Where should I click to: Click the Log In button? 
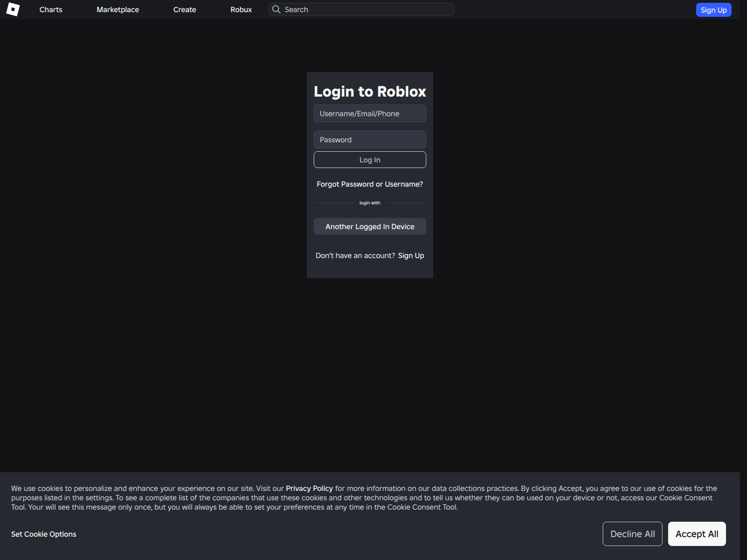pyautogui.click(x=370, y=160)
